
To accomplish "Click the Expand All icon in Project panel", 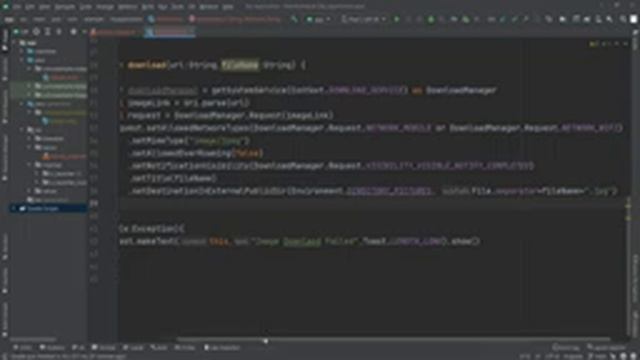I will pos(47,31).
